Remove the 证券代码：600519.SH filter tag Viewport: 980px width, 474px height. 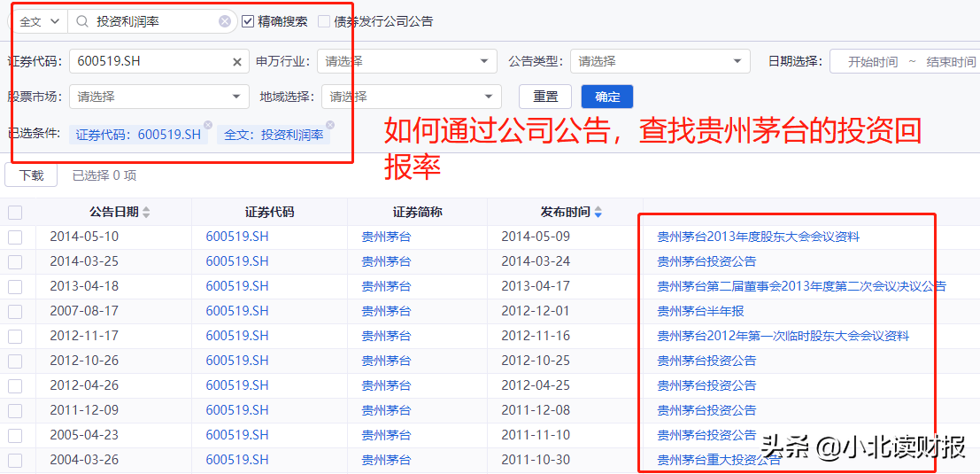pyautogui.click(x=208, y=124)
